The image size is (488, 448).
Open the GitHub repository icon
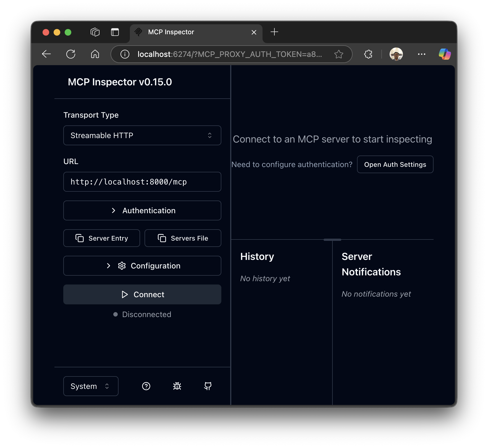click(x=208, y=386)
